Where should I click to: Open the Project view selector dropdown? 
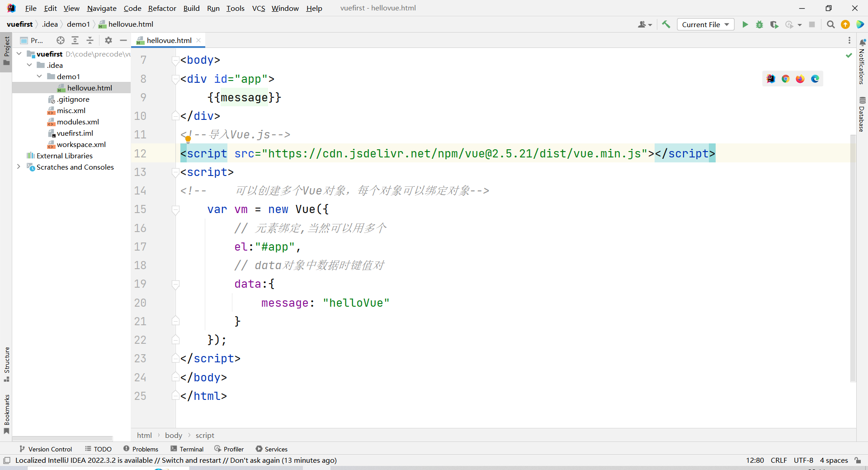coord(32,40)
